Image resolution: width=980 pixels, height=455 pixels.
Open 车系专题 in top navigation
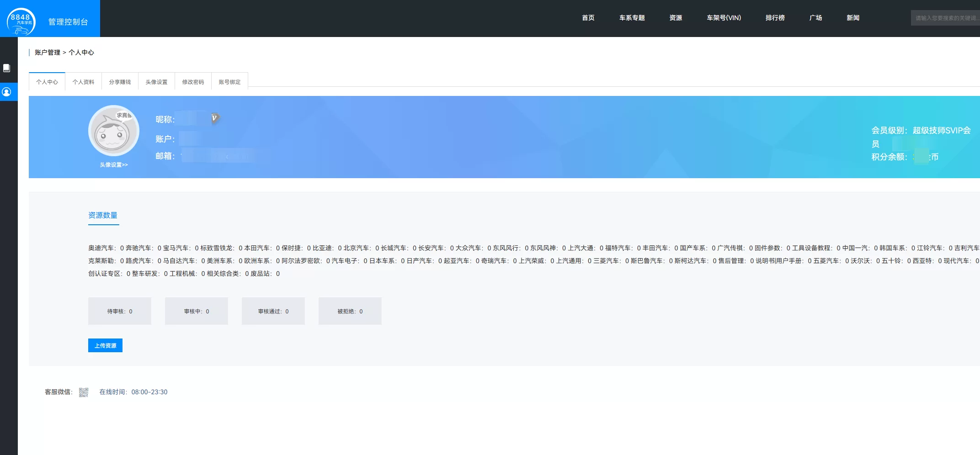pos(632,18)
